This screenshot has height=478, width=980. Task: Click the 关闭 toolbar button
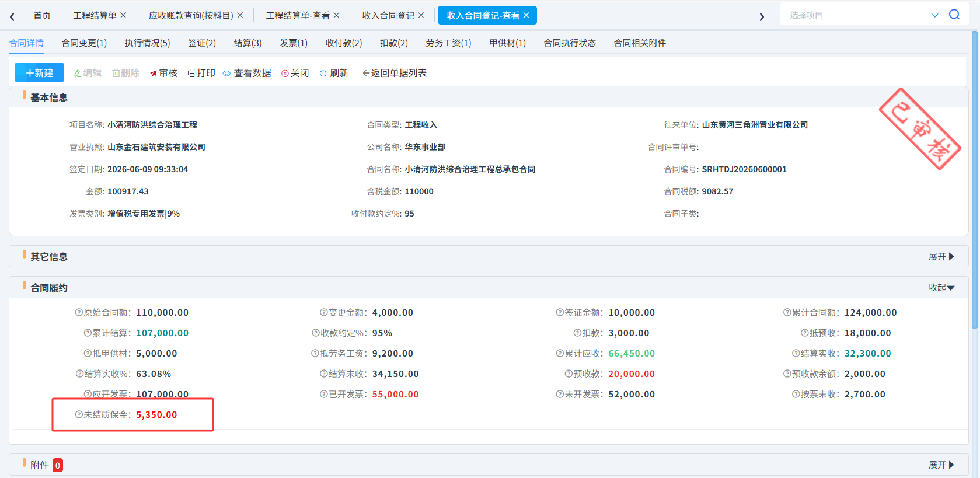pyautogui.click(x=295, y=73)
